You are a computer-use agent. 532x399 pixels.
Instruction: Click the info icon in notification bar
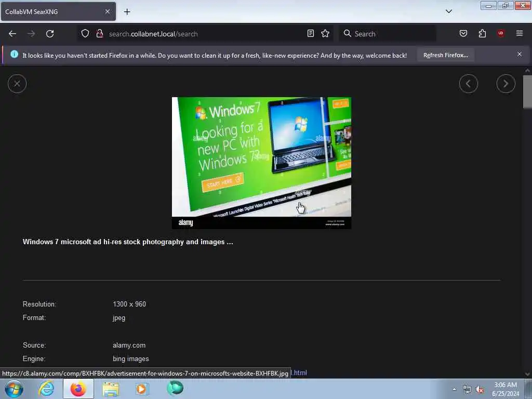[14, 54]
